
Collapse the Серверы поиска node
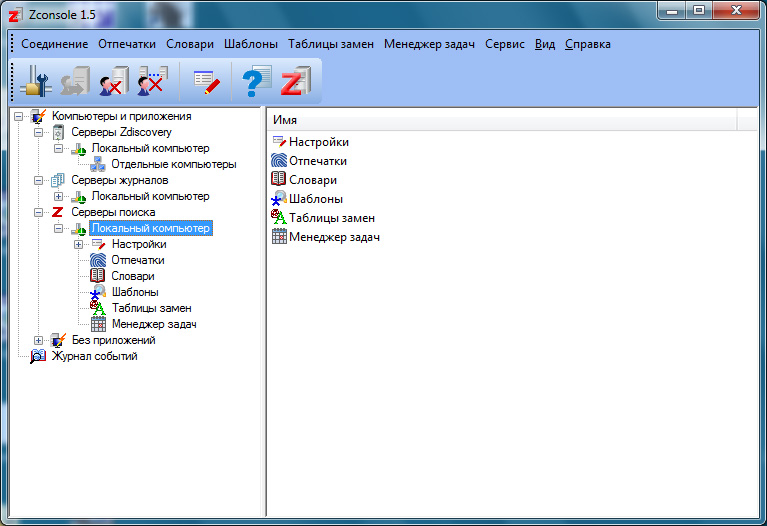tap(38, 212)
